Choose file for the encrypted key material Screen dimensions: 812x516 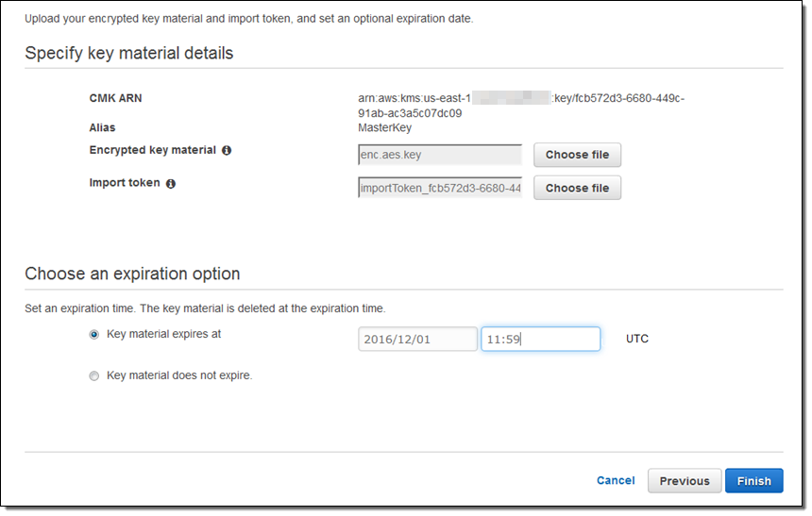click(577, 155)
